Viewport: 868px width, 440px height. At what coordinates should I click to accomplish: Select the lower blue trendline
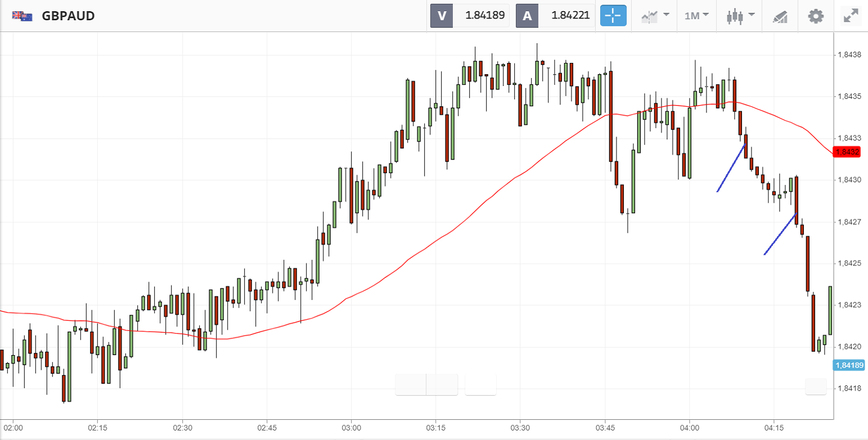click(780, 234)
